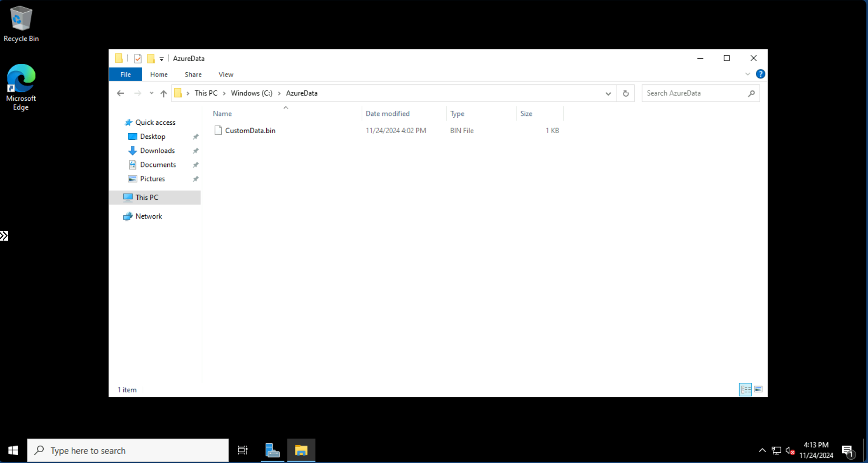This screenshot has width=868, height=463.
Task: Select the CustomData.bin file
Action: point(250,130)
